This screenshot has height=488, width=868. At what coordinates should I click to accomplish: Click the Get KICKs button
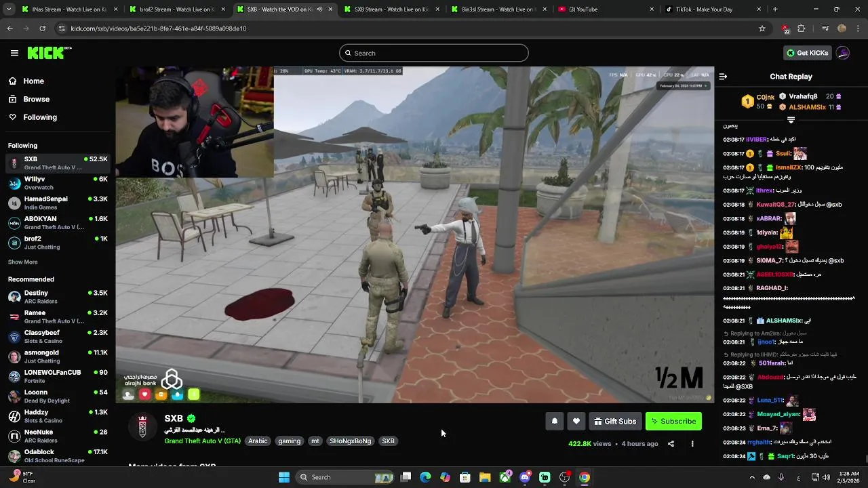click(x=807, y=53)
